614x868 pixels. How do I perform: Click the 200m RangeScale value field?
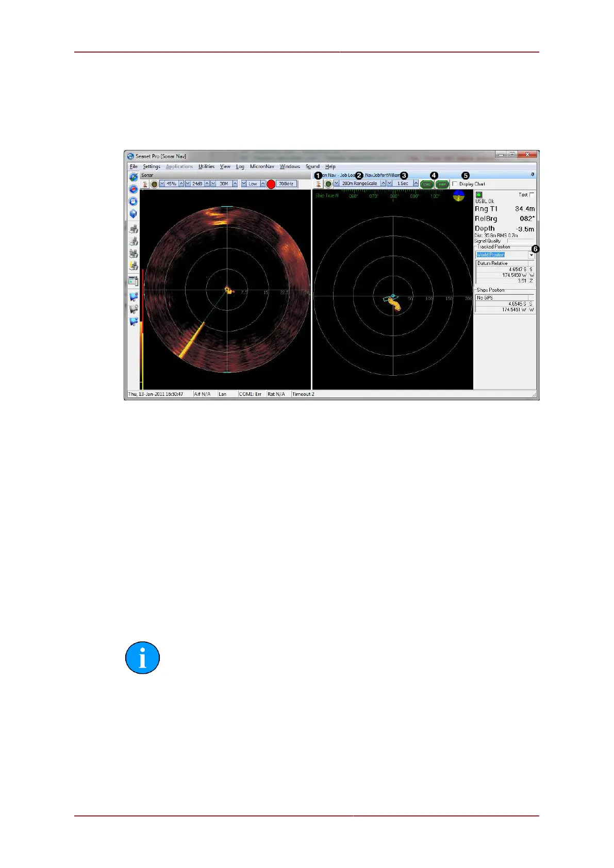tap(359, 184)
